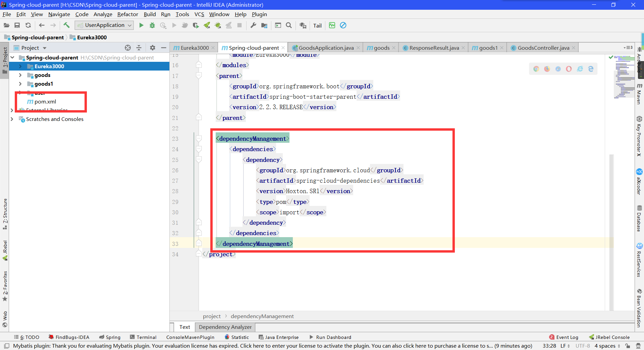Run UserApplication with green play button
Viewport: 644px width, 350px height.
[141, 25]
